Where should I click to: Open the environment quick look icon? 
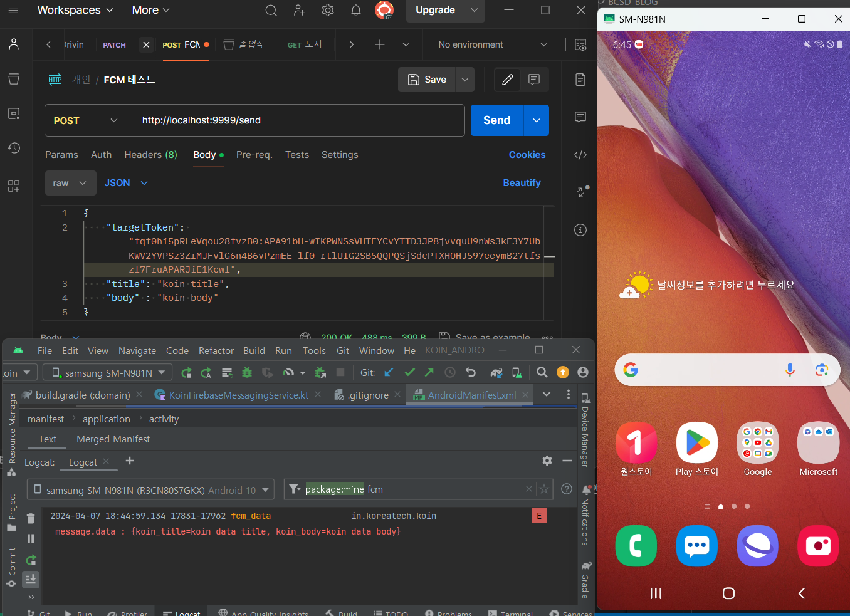(x=580, y=45)
